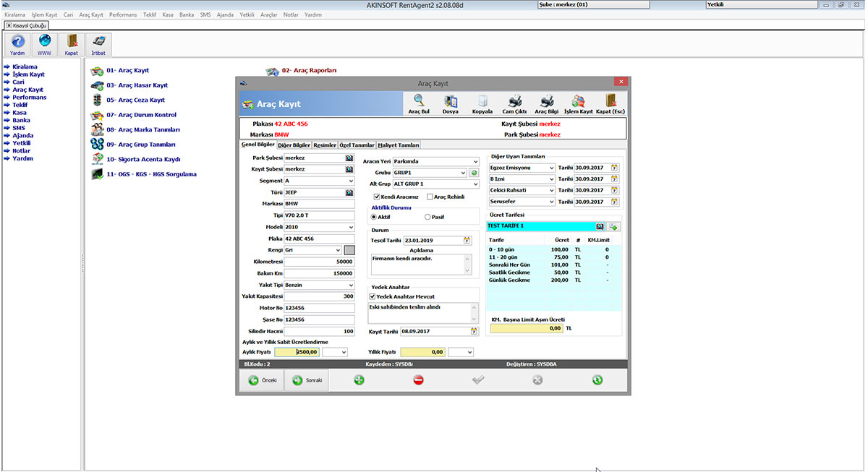Open İrtibat icon in shortcut bar
Viewport: 868px width, 472px height.
click(x=98, y=44)
